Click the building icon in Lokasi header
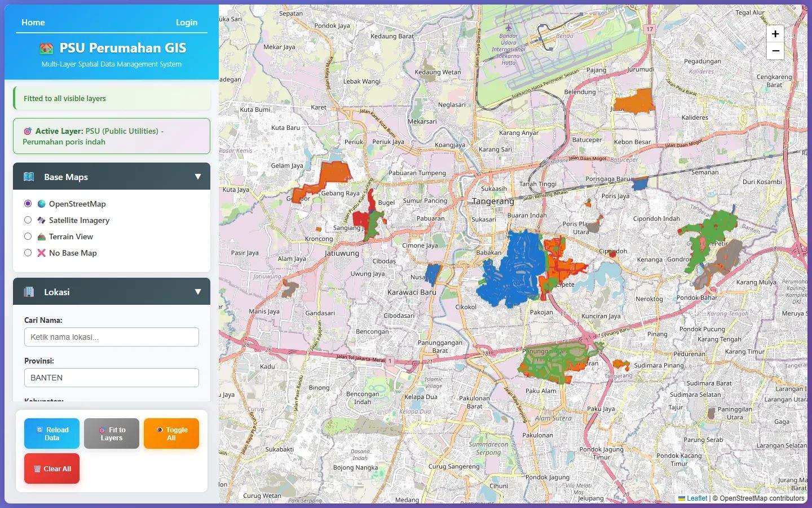 (x=29, y=292)
